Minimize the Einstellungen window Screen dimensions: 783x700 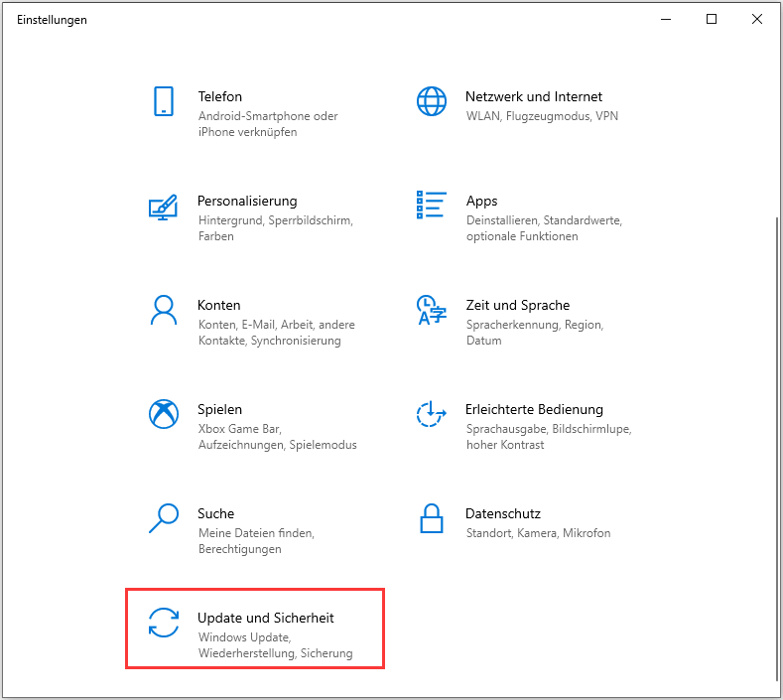point(666,19)
